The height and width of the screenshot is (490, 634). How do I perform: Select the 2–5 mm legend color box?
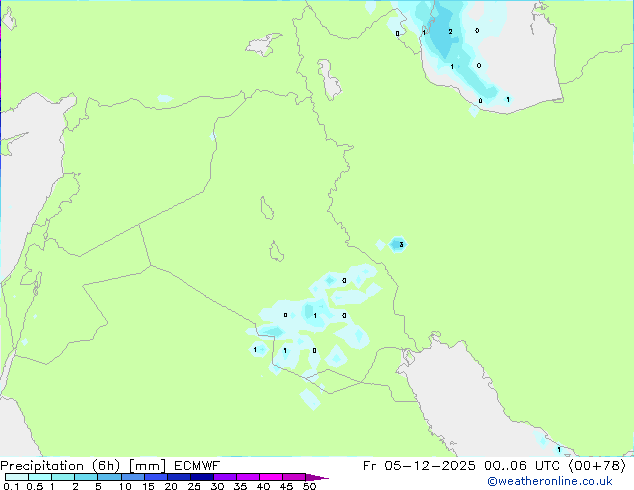pyautogui.click(x=86, y=477)
